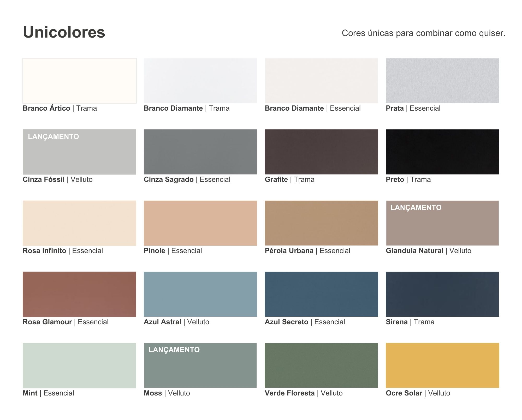Pick the Prata Essencial silver swatch
Screen dimensions: 522x420
pos(442,81)
